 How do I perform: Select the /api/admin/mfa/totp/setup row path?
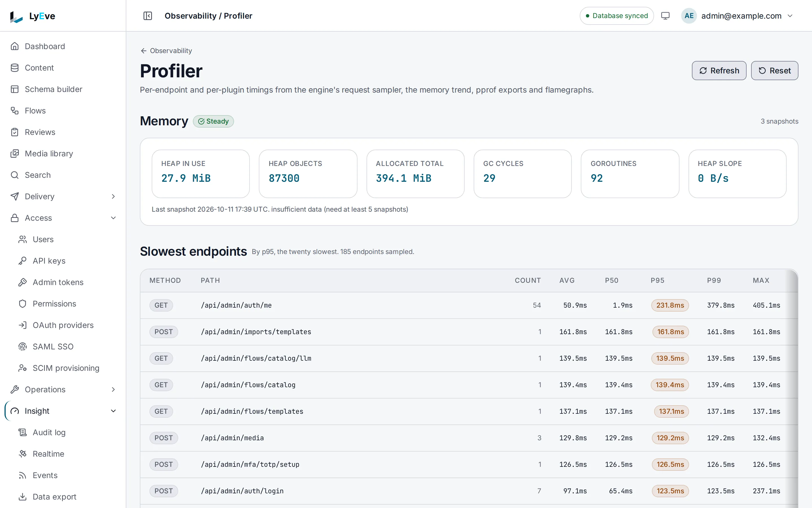(250, 465)
